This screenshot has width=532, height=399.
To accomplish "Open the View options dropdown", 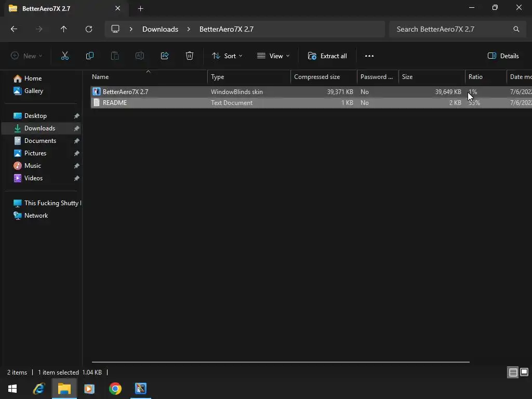I will (273, 56).
